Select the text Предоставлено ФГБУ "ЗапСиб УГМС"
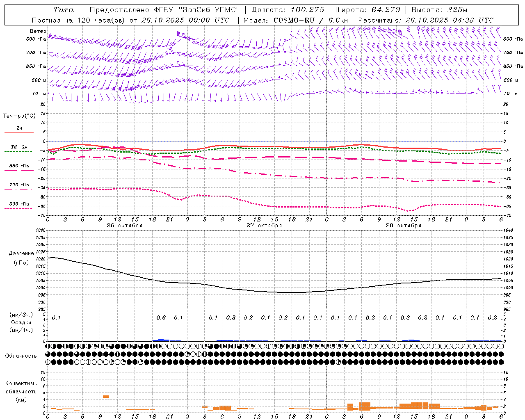 coord(164,10)
